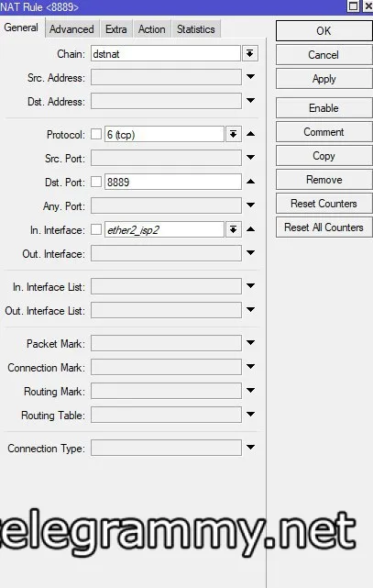
Task: Select the General tab
Action: click(21, 28)
